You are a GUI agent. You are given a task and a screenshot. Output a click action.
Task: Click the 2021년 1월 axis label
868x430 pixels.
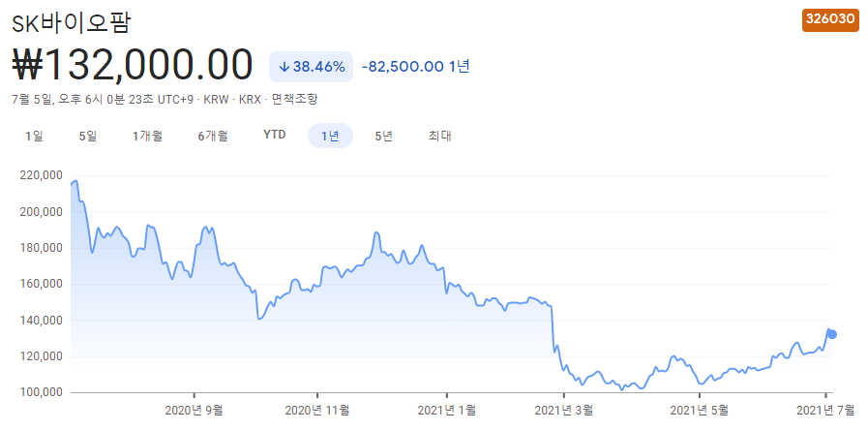446,410
